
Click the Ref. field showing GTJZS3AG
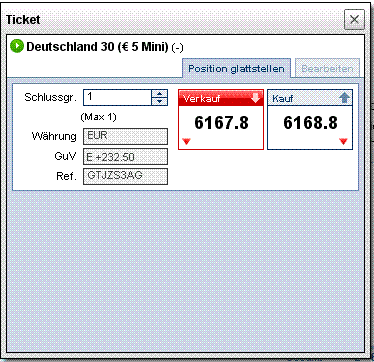pos(125,176)
